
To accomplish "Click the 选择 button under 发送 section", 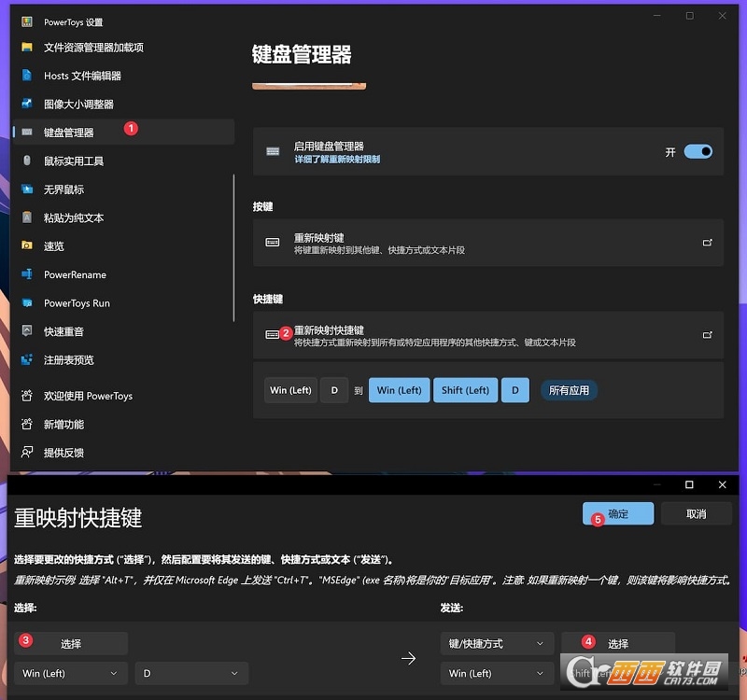I will click(x=618, y=644).
